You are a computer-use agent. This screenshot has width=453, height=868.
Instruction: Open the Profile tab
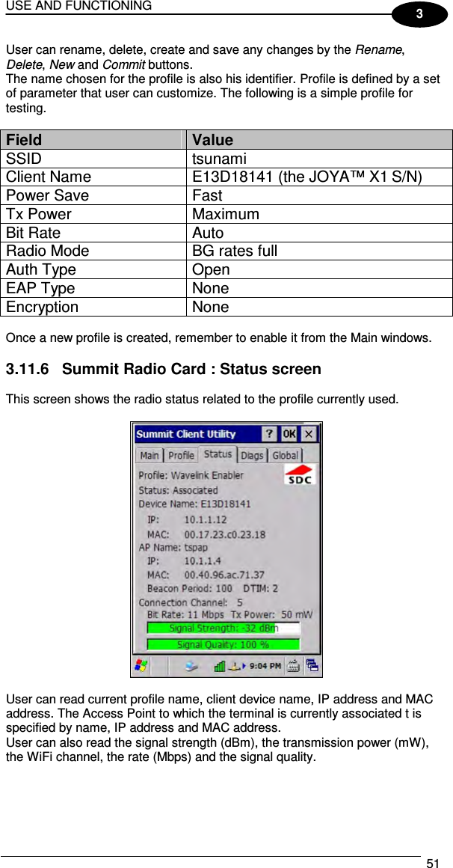181,456
